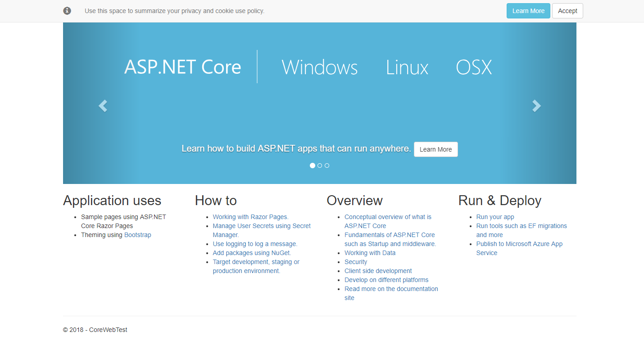Open Publish to Microsoft Azure App Service link

point(519,248)
